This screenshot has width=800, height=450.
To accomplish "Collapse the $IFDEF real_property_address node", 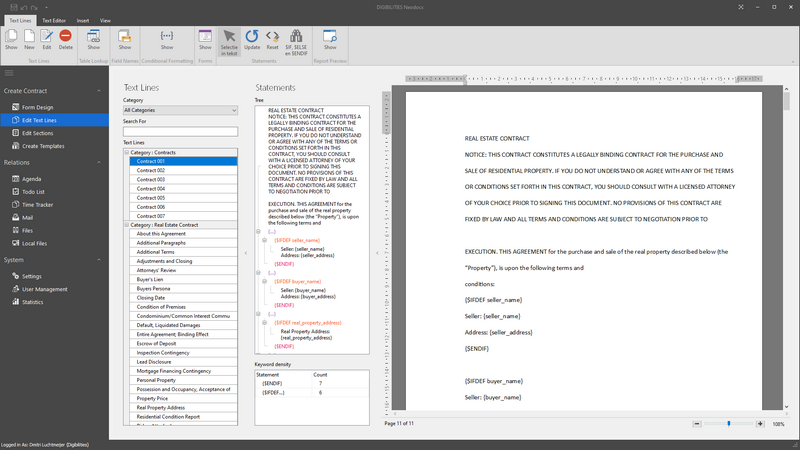I will click(264, 323).
